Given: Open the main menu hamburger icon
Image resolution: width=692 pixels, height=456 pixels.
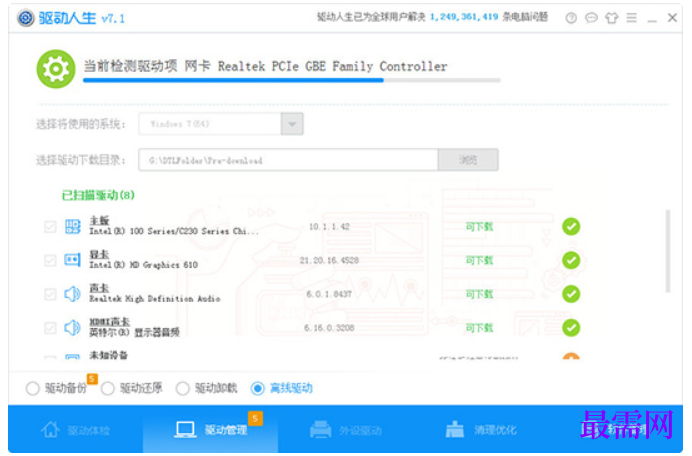Looking at the screenshot, I should (x=632, y=18).
